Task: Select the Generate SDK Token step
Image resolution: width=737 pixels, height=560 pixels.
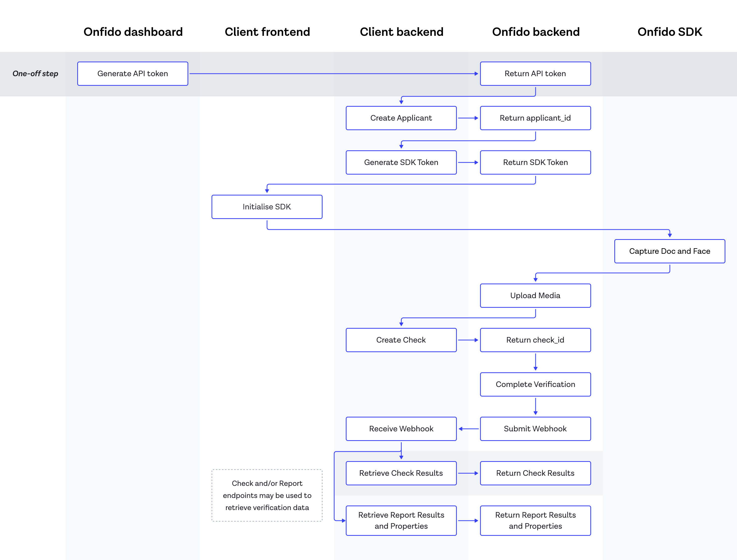Action: pyautogui.click(x=401, y=162)
